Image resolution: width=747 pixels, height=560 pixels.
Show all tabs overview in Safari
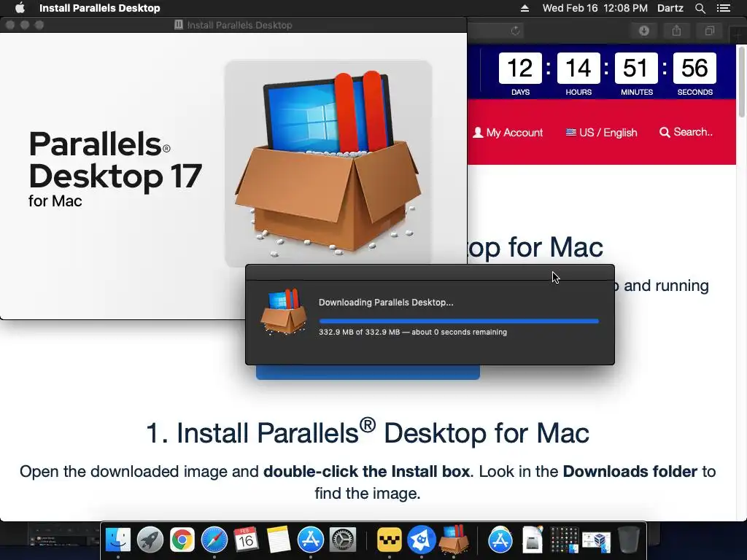click(x=709, y=31)
